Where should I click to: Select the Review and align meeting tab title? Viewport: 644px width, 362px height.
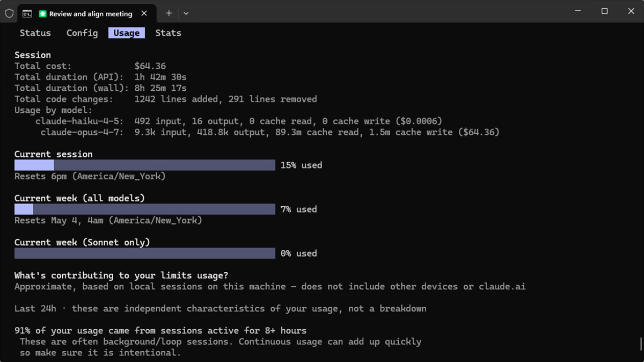pos(90,13)
